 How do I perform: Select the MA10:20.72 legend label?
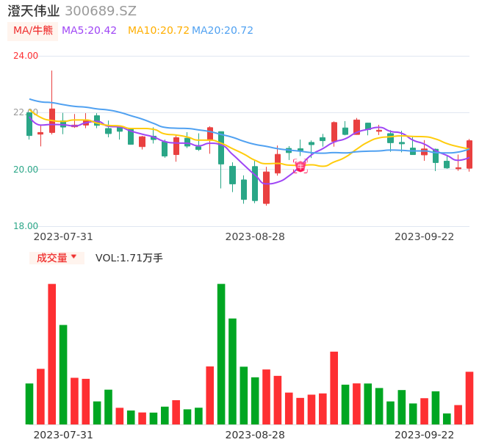click(159, 31)
